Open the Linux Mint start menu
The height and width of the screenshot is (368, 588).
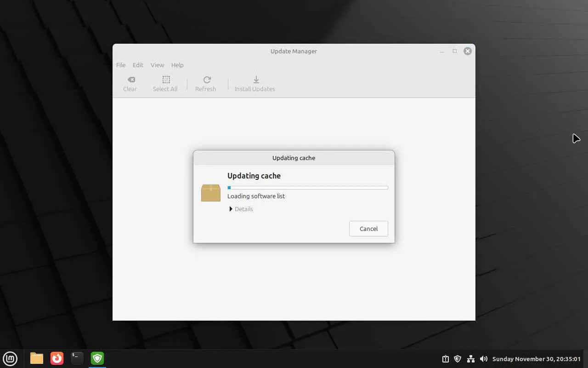10,358
